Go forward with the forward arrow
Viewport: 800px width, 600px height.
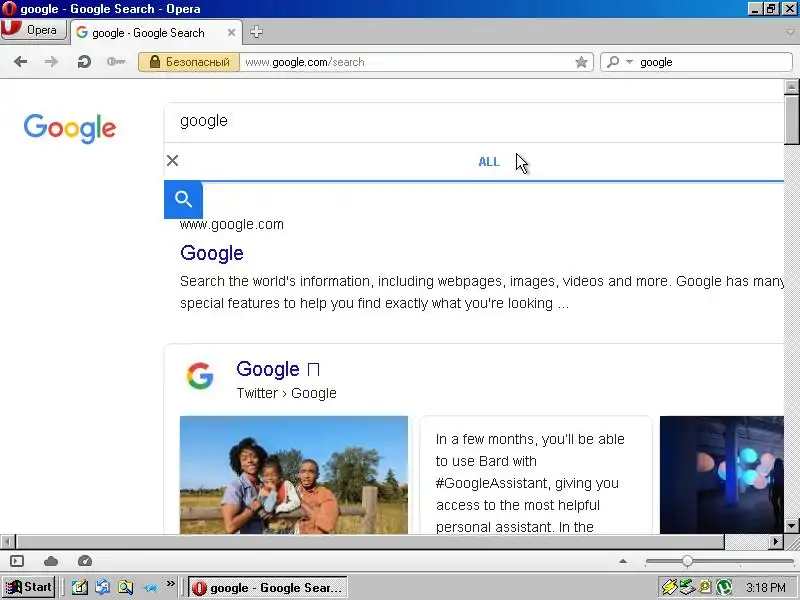(x=51, y=62)
